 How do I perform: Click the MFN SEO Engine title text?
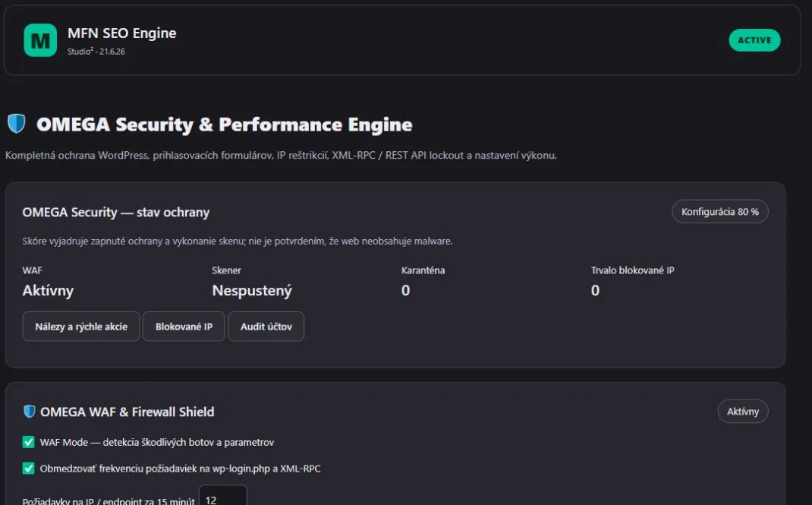pos(121,33)
